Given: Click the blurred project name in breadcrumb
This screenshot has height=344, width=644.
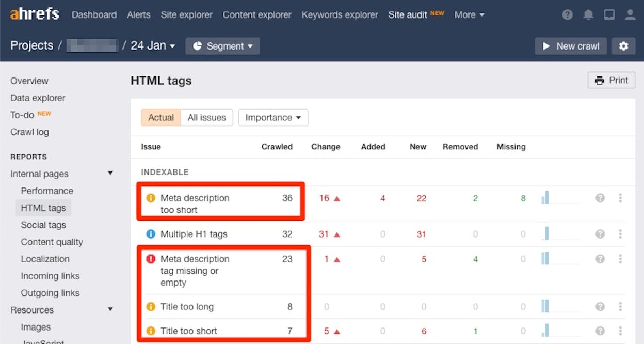Looking at the screenshot, I should [92, 45].
